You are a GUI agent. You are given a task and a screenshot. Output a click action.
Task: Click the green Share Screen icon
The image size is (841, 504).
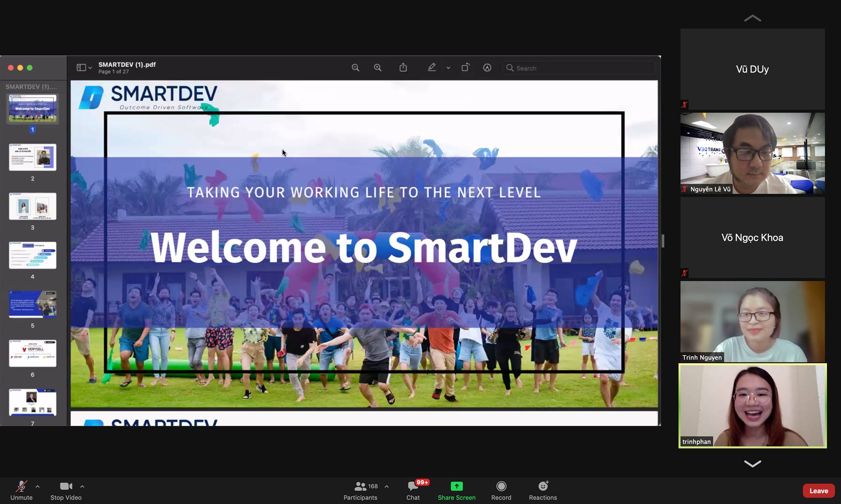tap(456, 486)
